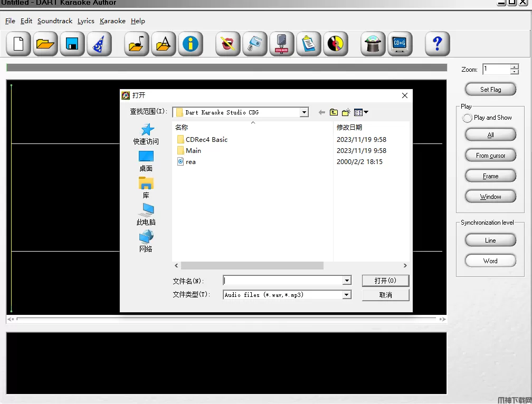Image resolution: width=532 pixels, height=404 pixels.
Task: Expand the 查找范围 folder dropdown
Action: (304, 112)
